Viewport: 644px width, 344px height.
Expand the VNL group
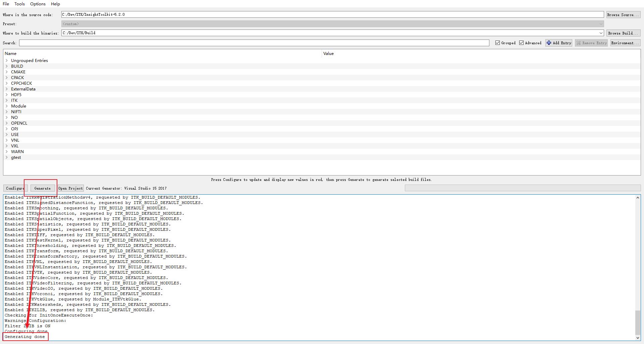pyautogui.click(x=7, y=140)
